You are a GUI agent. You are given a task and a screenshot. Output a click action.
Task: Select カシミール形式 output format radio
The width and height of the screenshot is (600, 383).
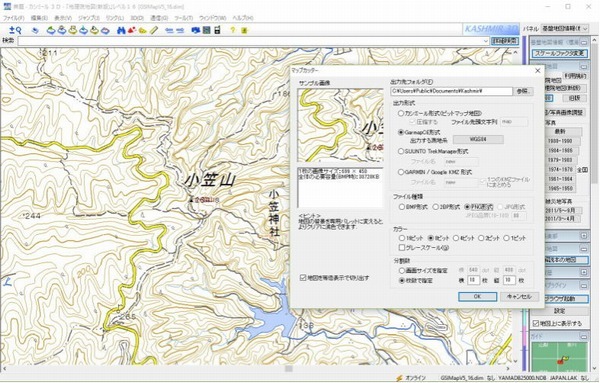pyautogui.click(x=401, y=113)
